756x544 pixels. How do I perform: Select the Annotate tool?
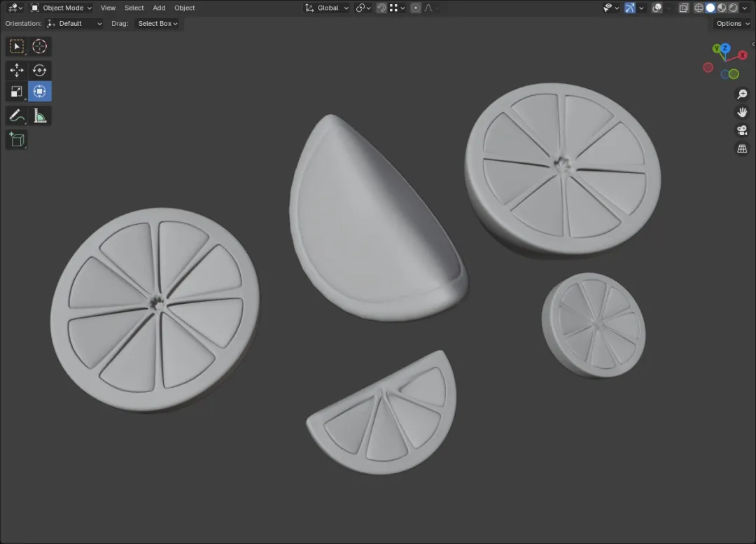pyautogui.click(x=16, y=116)
